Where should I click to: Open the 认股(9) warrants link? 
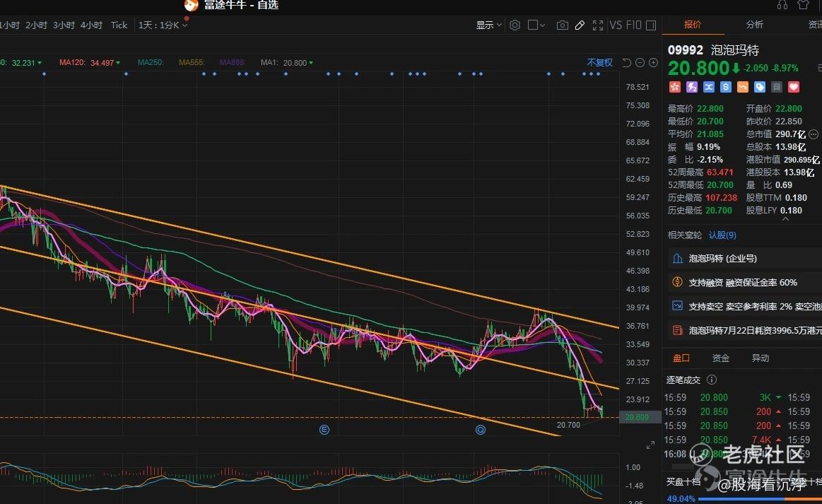(x=722, y=235)
